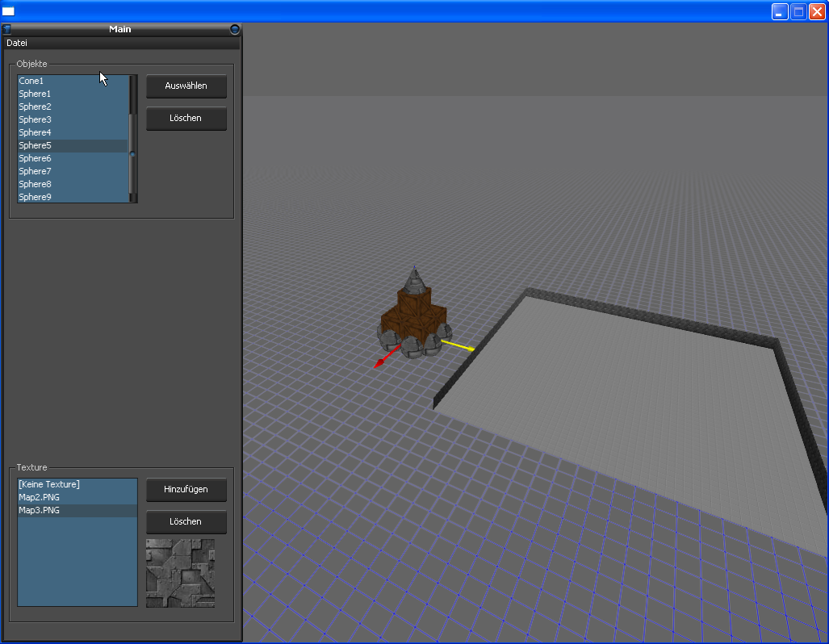
Task: Click Löschen in the Texture group
Action: [x=186, y=521]
